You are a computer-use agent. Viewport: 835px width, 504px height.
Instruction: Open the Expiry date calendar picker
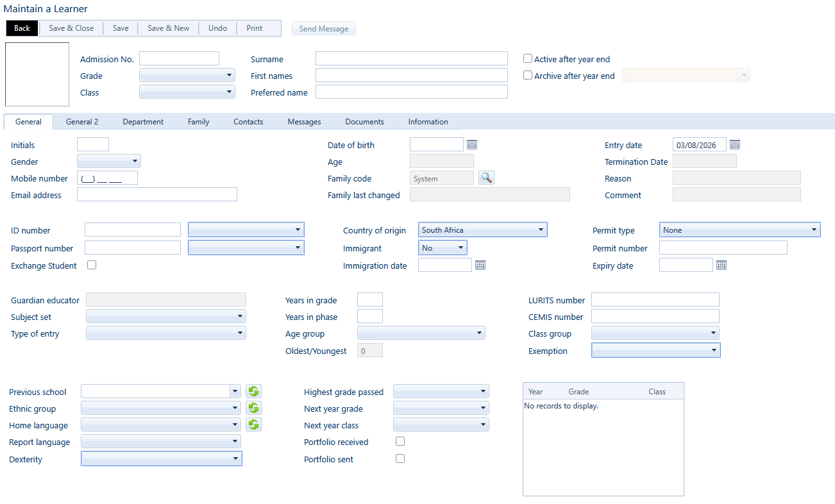[x=721, y=265]
